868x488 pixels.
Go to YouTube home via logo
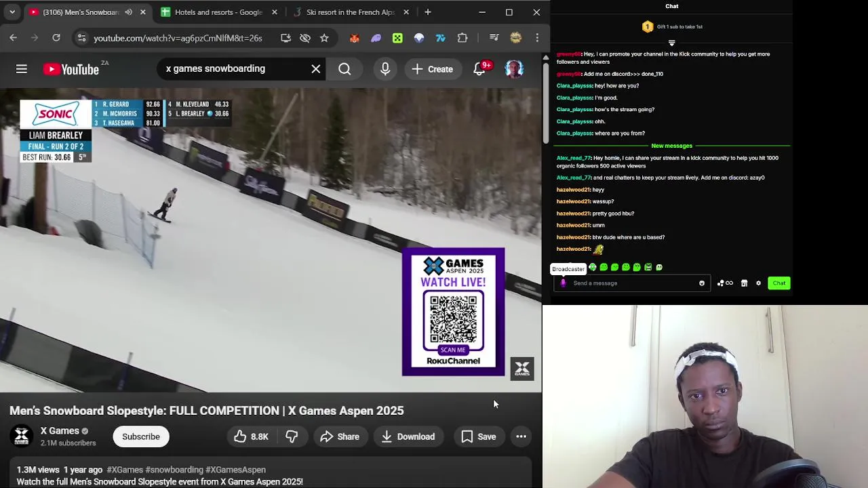[x=71, y=69]
